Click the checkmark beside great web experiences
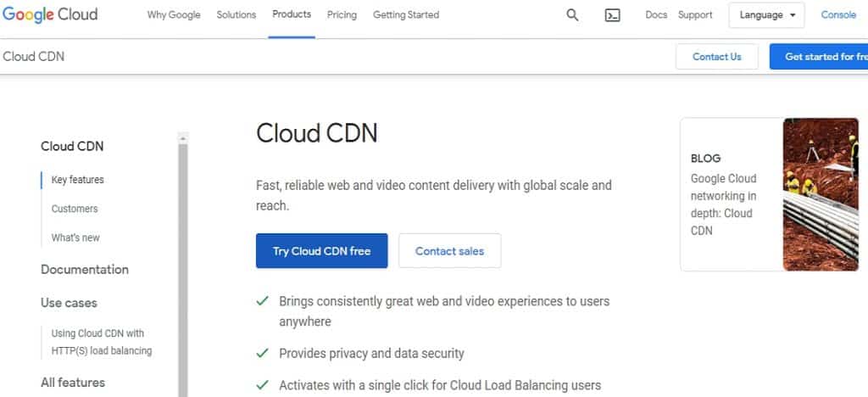 coord(263,301)
